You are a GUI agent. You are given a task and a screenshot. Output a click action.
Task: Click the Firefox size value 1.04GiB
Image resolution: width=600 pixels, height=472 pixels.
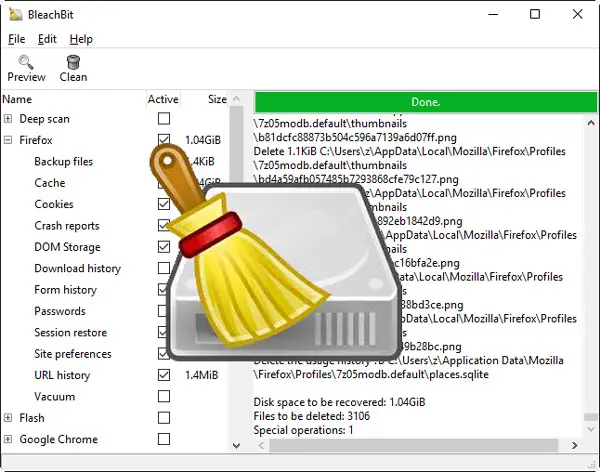[x=203, y=140]
